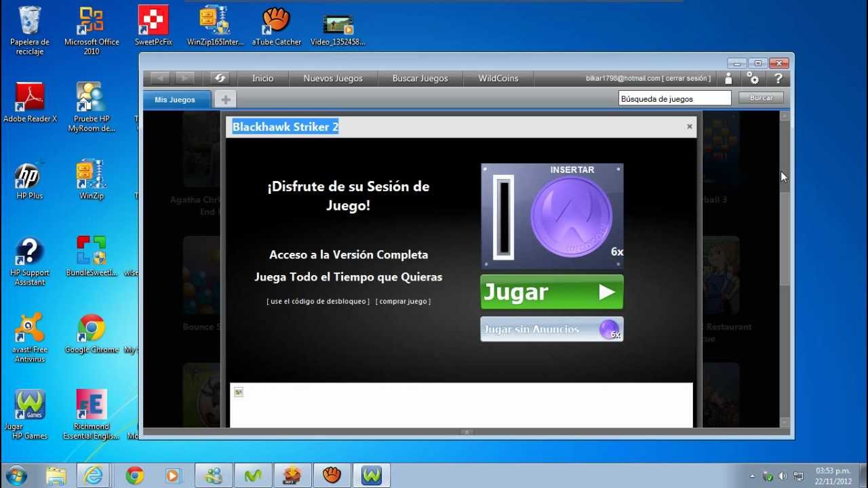Open aTube Catcher desktop shortcut
Screen dimensions: 868x488
[x=277, y=26]
